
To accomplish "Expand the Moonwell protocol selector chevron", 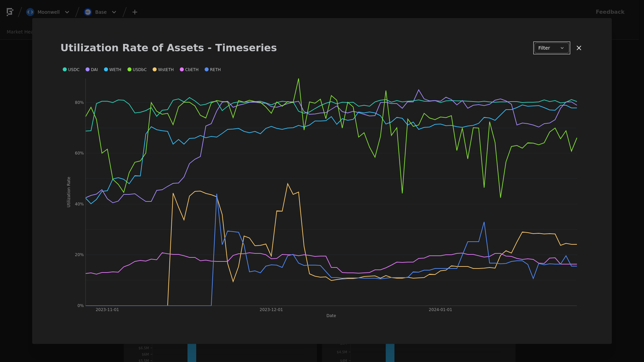I will 67,12.
